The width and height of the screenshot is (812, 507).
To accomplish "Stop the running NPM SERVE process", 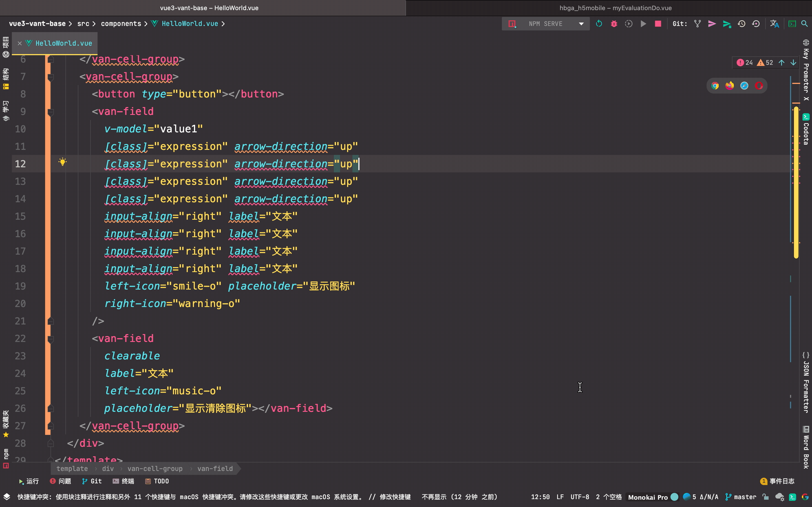I will 658,24.
